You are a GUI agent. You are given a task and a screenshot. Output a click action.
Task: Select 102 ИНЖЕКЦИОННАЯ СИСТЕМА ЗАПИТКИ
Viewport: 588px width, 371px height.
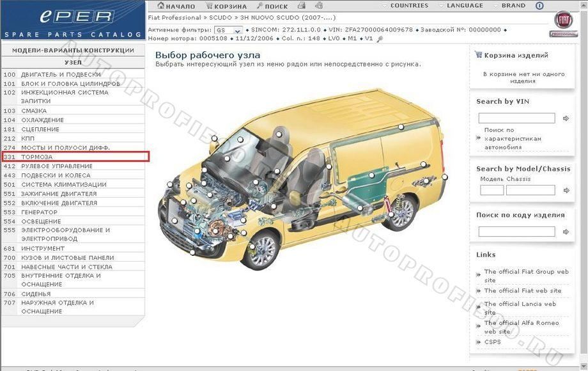click(73, 97)
